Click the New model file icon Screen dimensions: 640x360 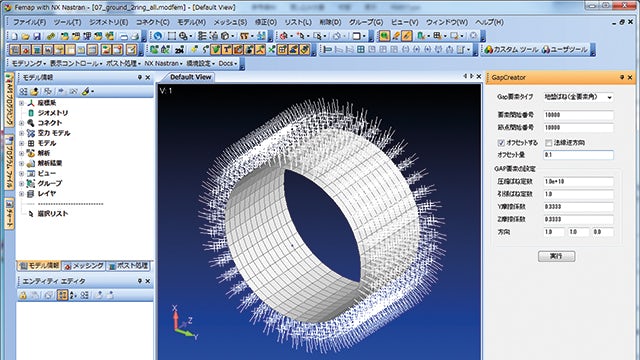[14, 36]
